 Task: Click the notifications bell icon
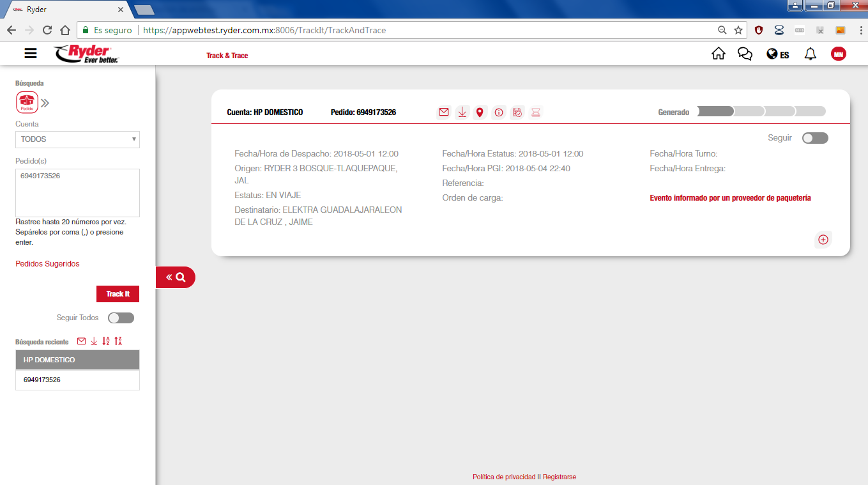point(810,54)
